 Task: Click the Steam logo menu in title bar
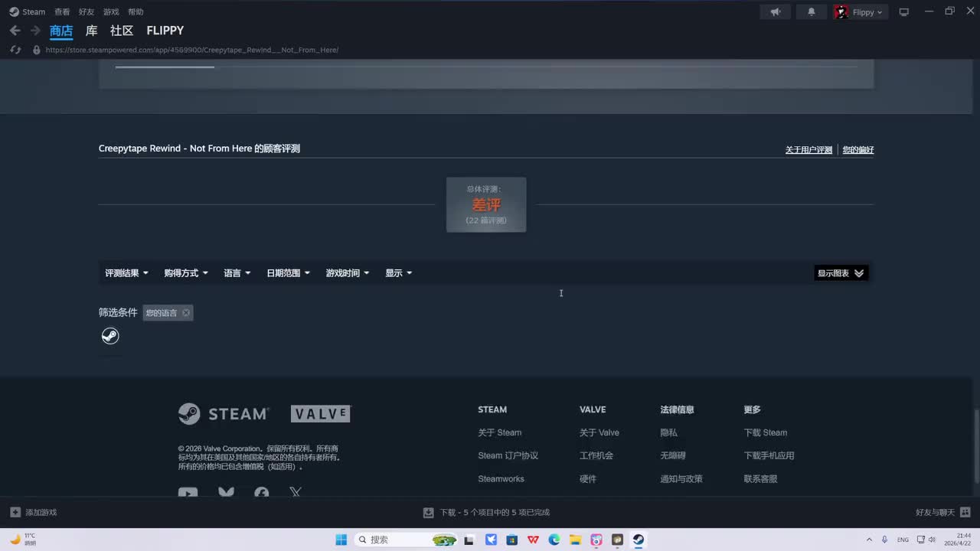27,11
